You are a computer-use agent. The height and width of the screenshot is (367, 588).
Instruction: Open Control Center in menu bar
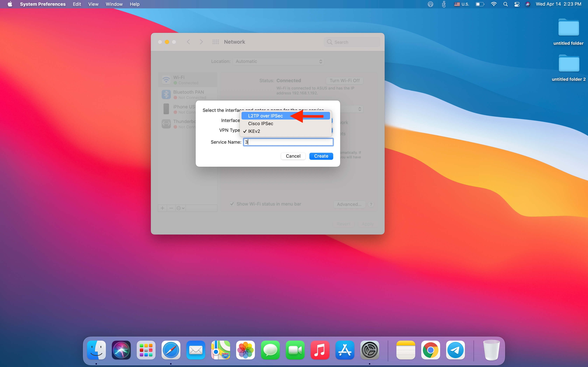point(517,4)
